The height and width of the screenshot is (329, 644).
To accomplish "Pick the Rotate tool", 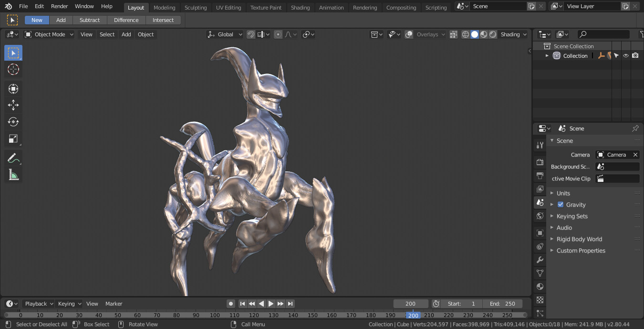I will (13, 122).
